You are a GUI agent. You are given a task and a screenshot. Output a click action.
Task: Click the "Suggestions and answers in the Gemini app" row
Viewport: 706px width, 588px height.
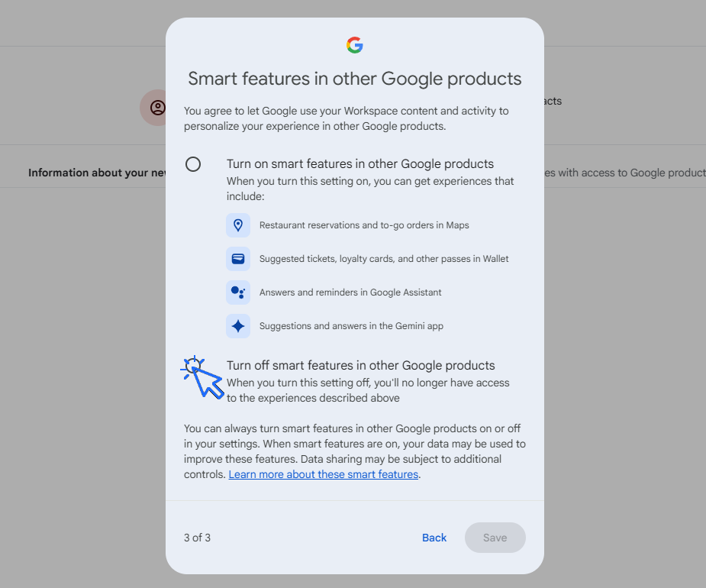(350, 325)
